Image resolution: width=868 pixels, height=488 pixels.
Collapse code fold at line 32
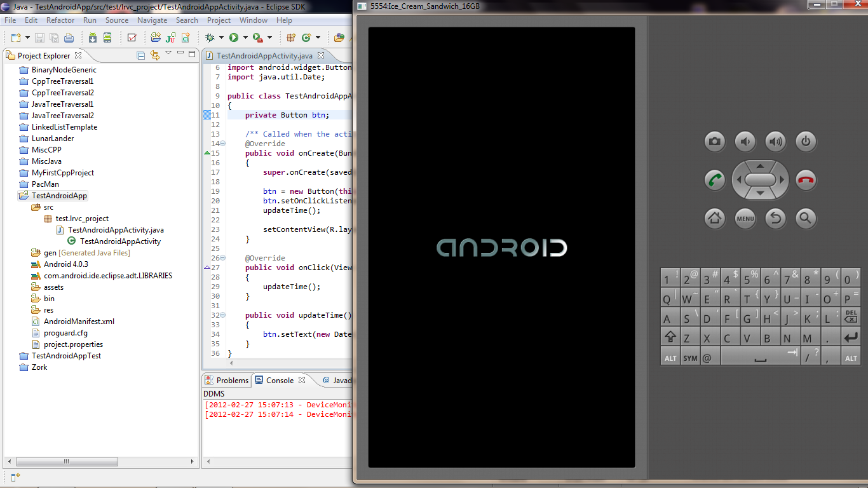click(222, 315)
